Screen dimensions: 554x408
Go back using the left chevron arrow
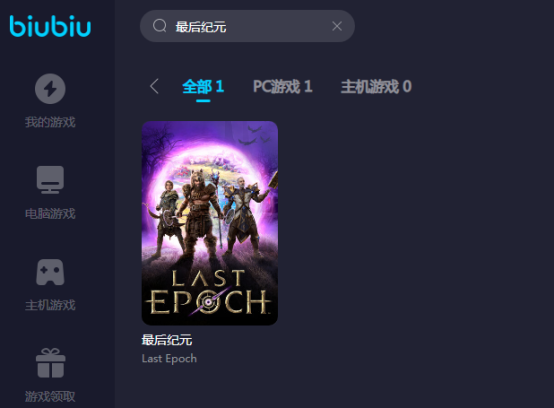[154, 87]
